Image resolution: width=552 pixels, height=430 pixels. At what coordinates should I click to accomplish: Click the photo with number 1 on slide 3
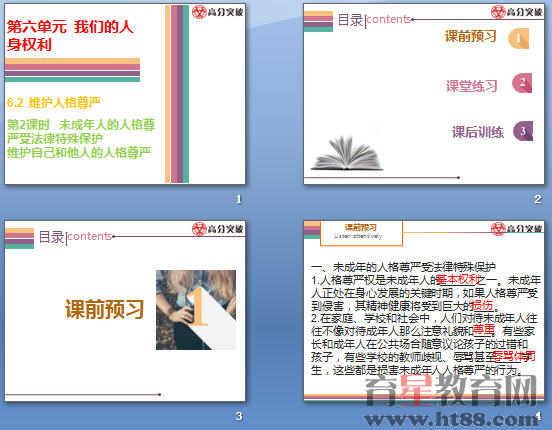(196, 310)
